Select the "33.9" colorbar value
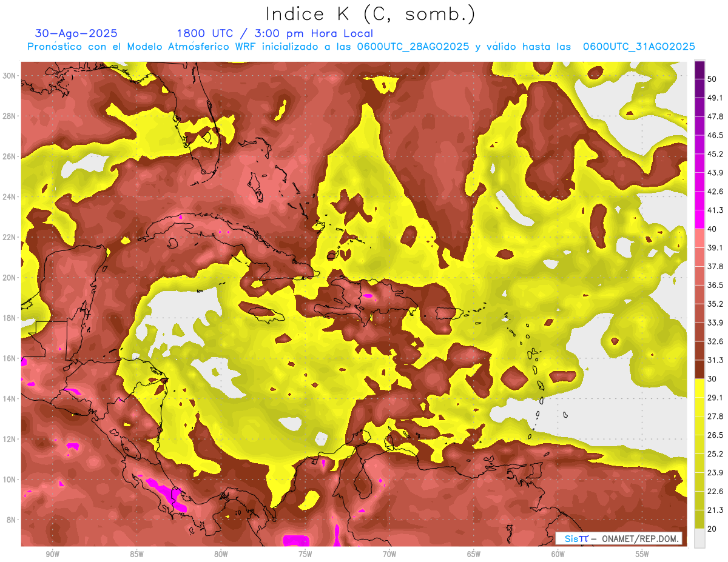 click(715, 323)
